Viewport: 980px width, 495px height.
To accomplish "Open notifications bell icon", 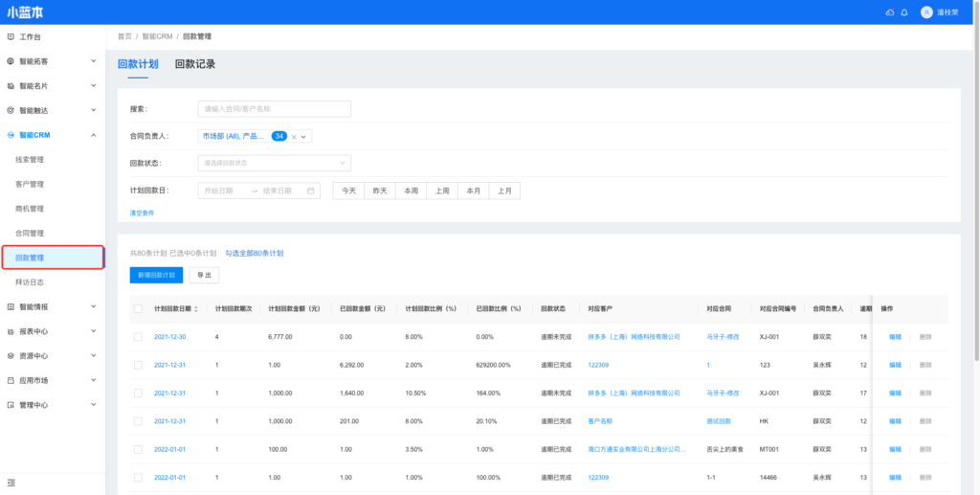I will 904,12.
